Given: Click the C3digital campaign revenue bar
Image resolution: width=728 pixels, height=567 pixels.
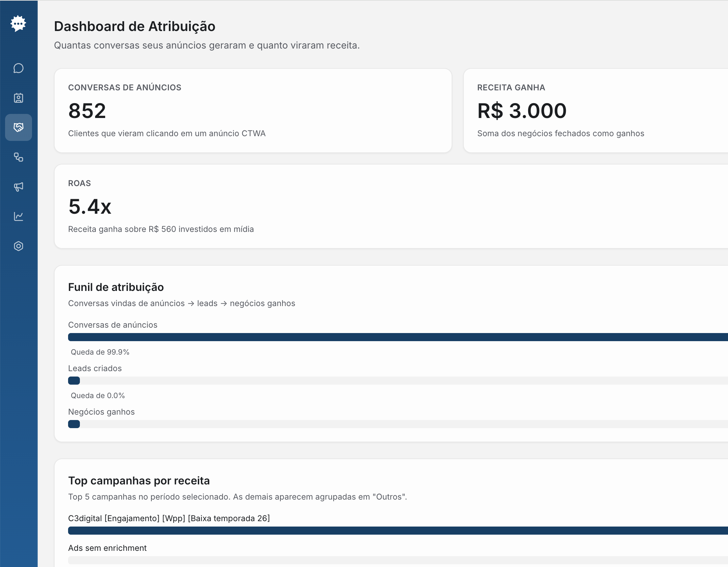Looking at the screenshot, I should pyautogui.click(x=398, y=531).
